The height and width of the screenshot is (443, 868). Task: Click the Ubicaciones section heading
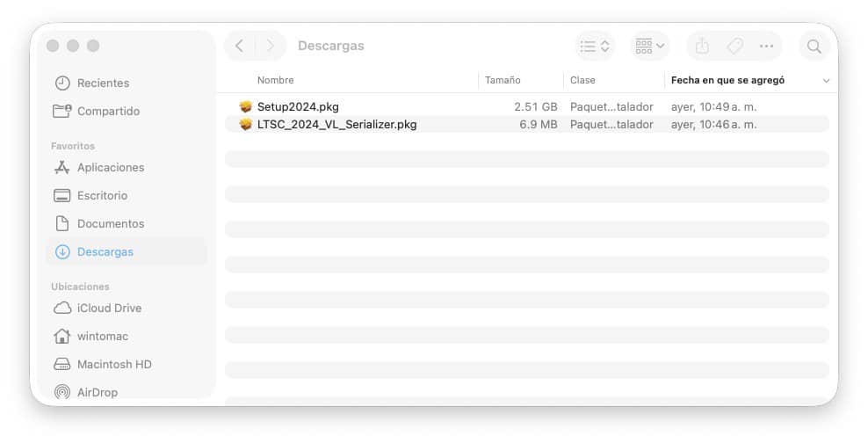pyautogui.click(x=80, y=287)
